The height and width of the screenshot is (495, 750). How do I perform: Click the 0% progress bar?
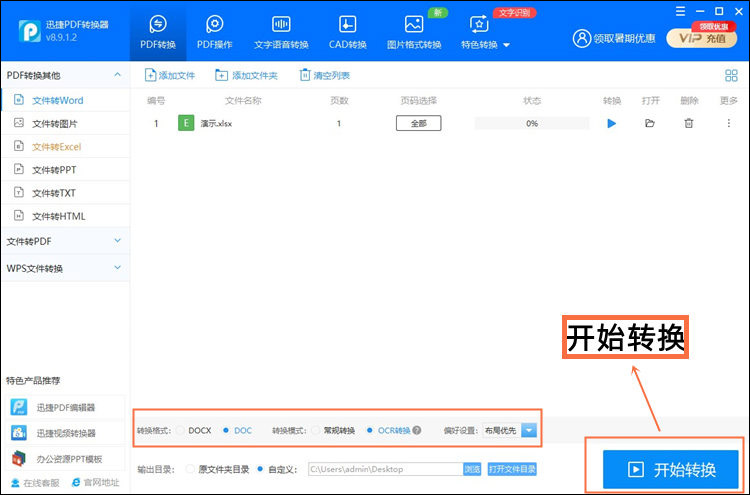532,123
